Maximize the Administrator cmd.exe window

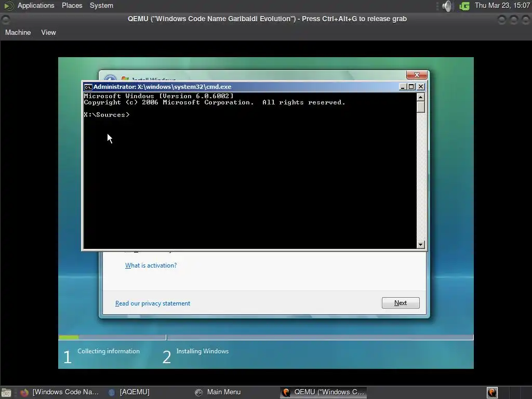pos(411,87)
